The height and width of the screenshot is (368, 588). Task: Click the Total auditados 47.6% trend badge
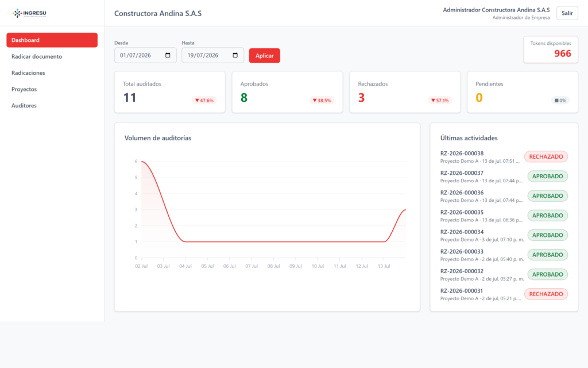[204, 100]
